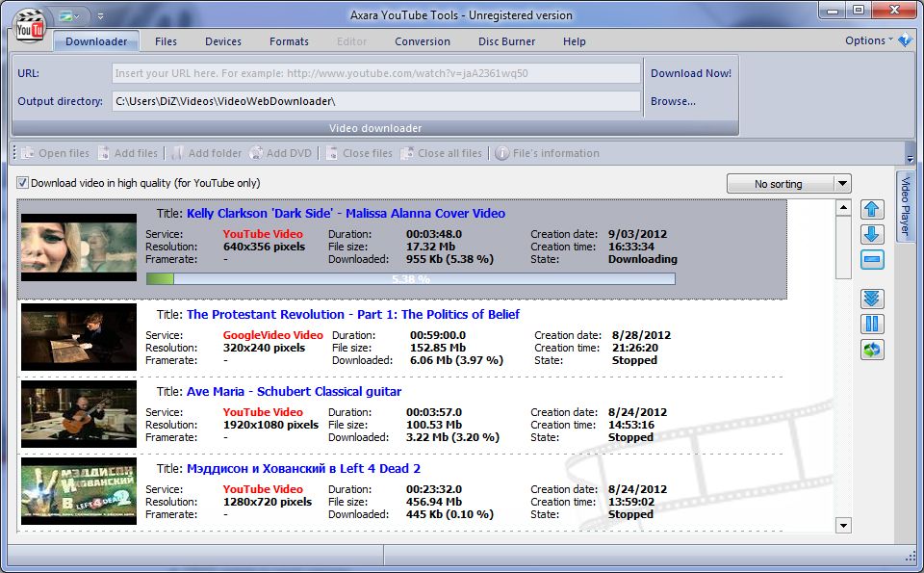Switch to the Downloader tab

(96, 41)
